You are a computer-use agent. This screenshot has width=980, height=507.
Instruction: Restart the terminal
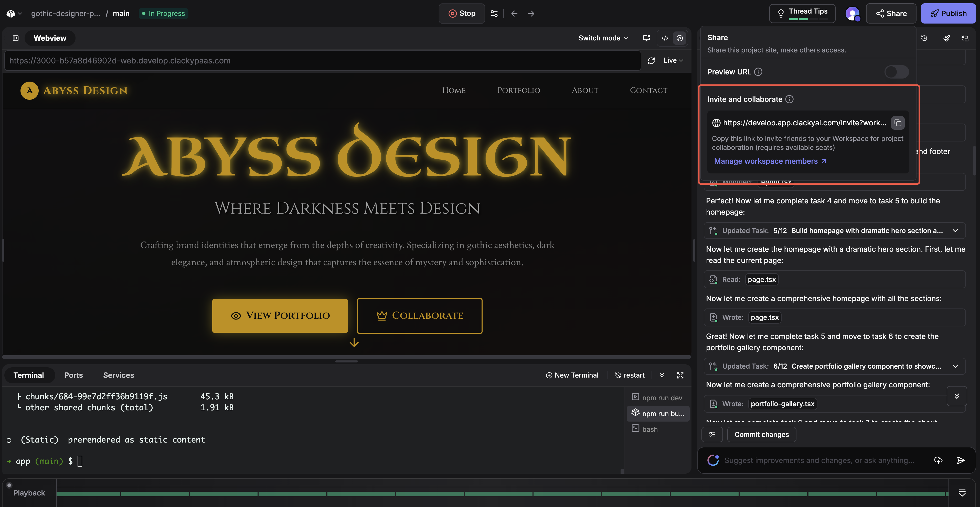point(630,375)
